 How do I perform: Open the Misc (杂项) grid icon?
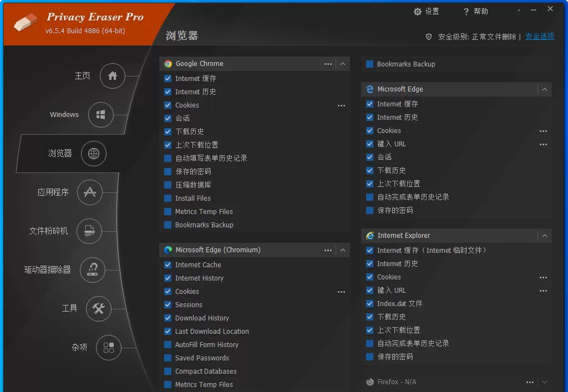pos(108,348)
